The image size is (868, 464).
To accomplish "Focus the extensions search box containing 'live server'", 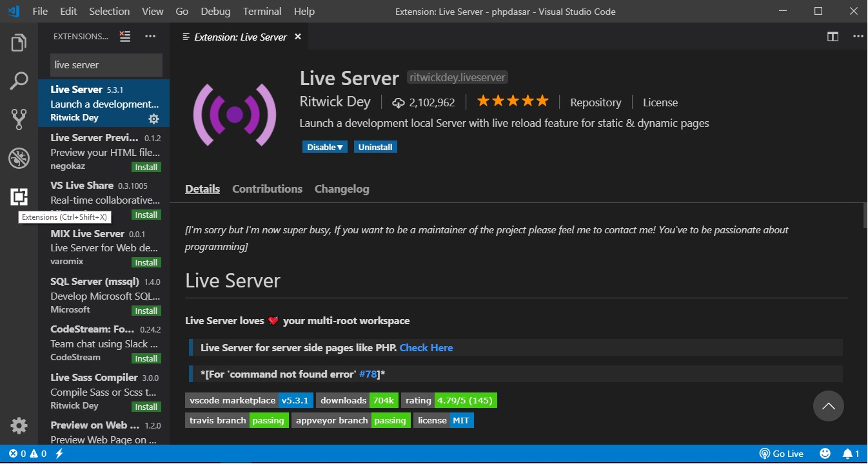I will 106,65.
